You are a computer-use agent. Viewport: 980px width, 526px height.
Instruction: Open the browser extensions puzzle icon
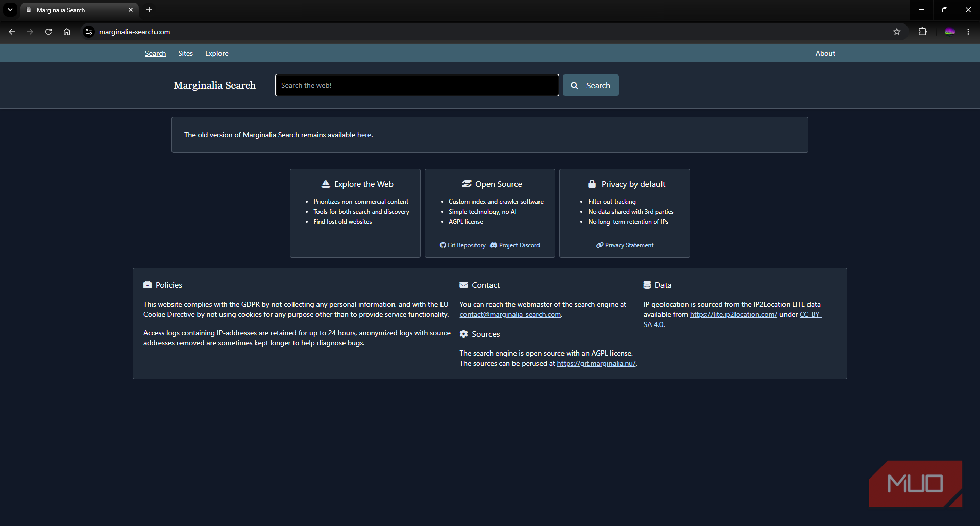pos(922,32)
